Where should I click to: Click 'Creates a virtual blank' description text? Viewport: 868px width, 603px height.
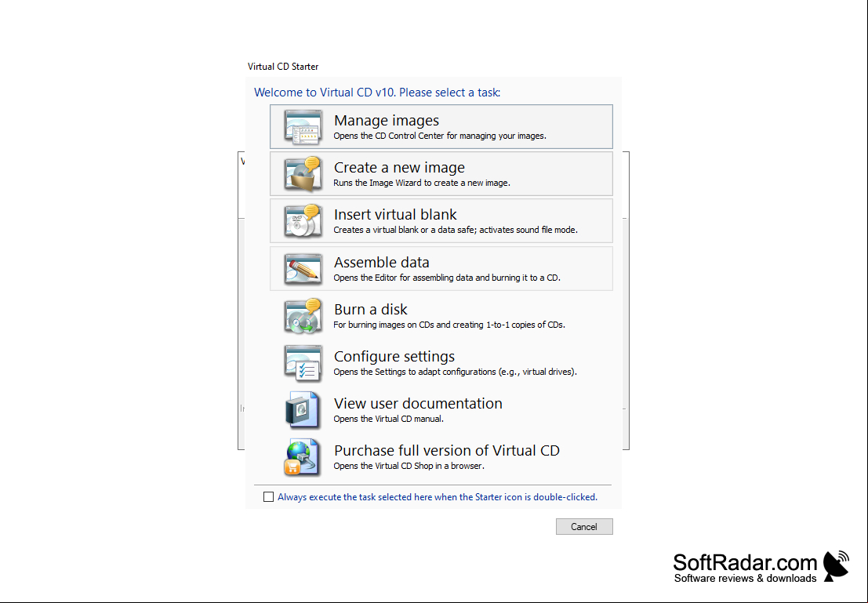(455, 230)
